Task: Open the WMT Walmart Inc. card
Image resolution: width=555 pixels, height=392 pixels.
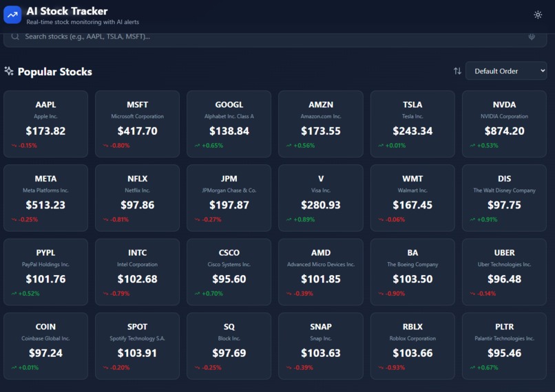Action: pyautogui.click(x=412, y=198)
